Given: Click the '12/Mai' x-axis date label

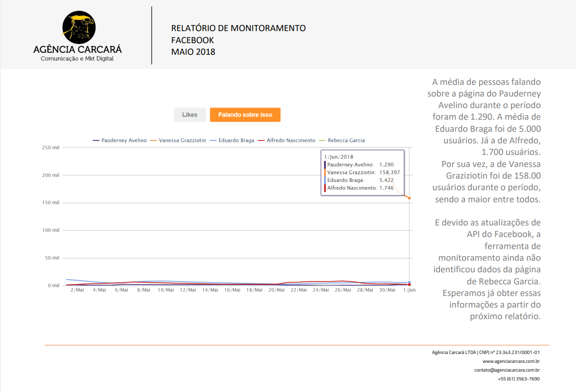Looking at the screenshot, I should pyautogui.click(x=188, y=290).
